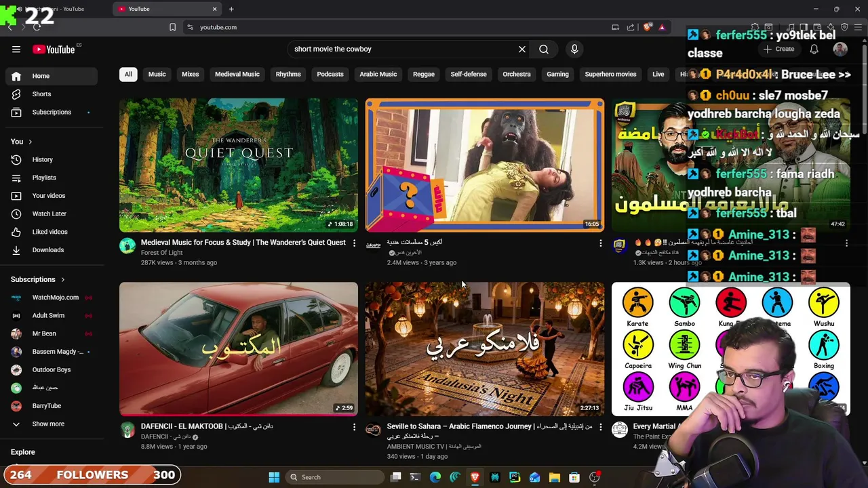Open DAFENCII channel avatar

tap(127, 429)
